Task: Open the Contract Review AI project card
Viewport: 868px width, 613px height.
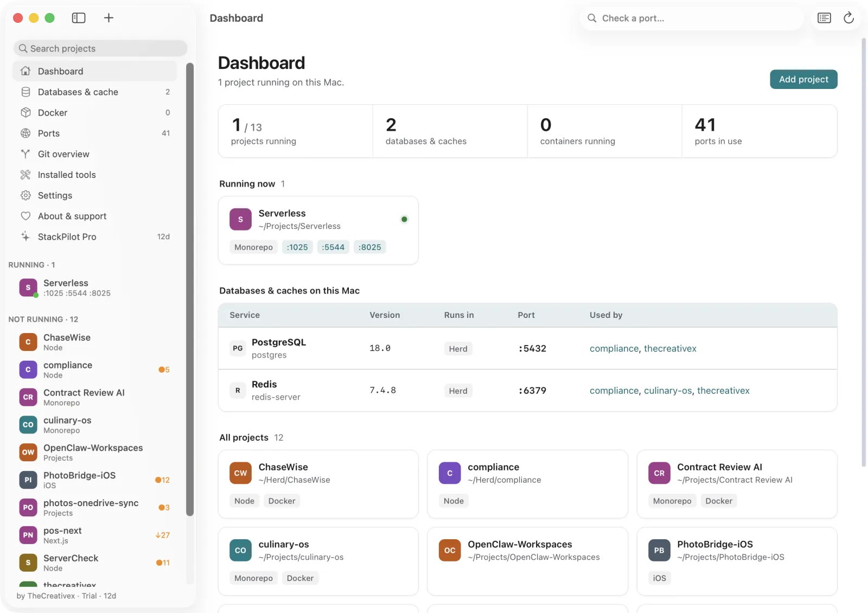Action: [737, 484]
